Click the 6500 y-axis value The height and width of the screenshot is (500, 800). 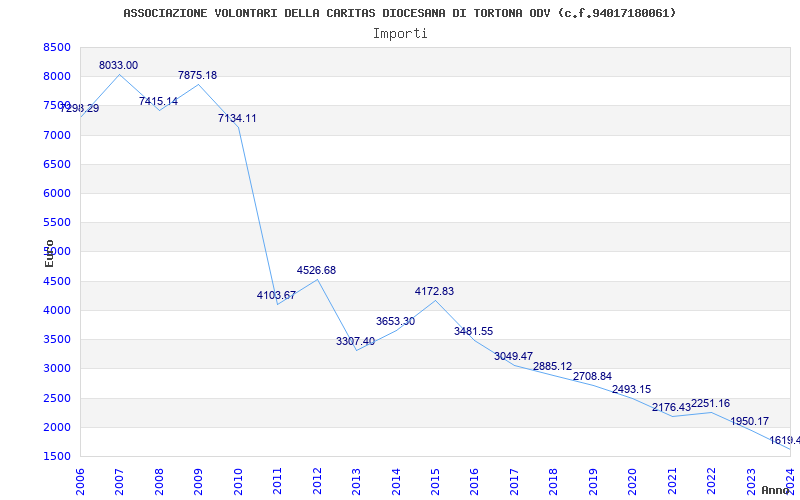tap(57, 164)
